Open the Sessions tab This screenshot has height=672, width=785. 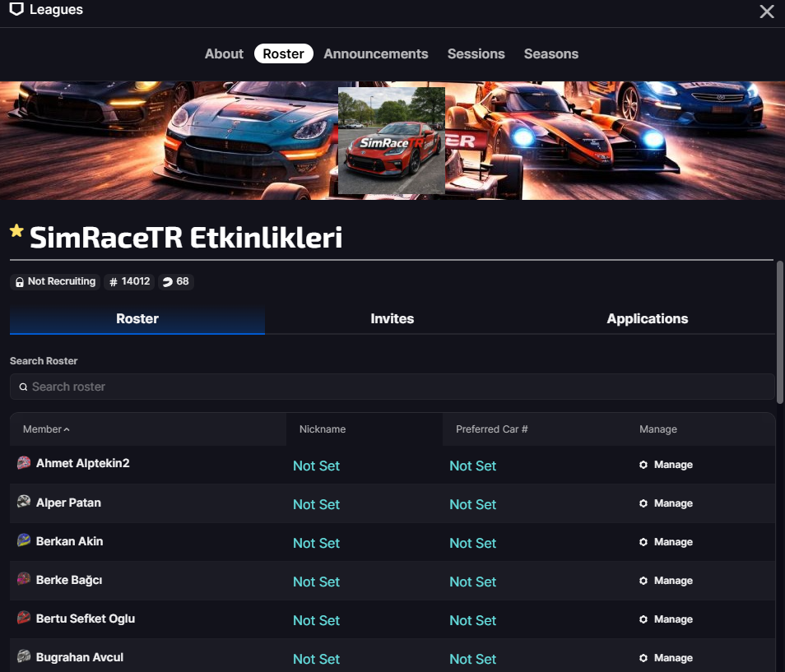click(x=476, y=53)
